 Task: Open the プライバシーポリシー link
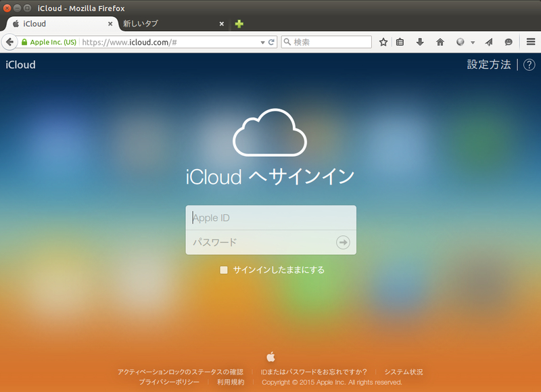(x=169, y=382)
